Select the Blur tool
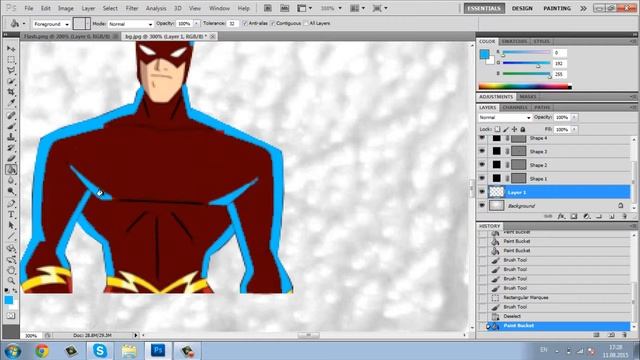 point(11,180)
